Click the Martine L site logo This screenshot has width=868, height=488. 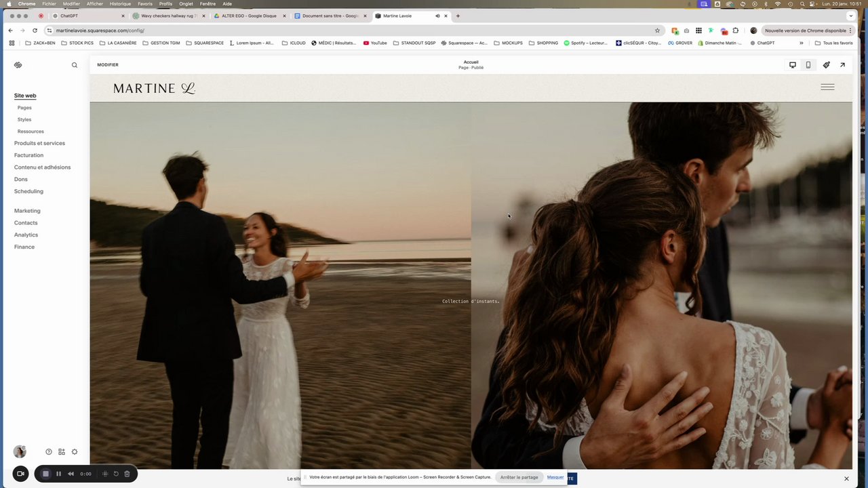155,88
